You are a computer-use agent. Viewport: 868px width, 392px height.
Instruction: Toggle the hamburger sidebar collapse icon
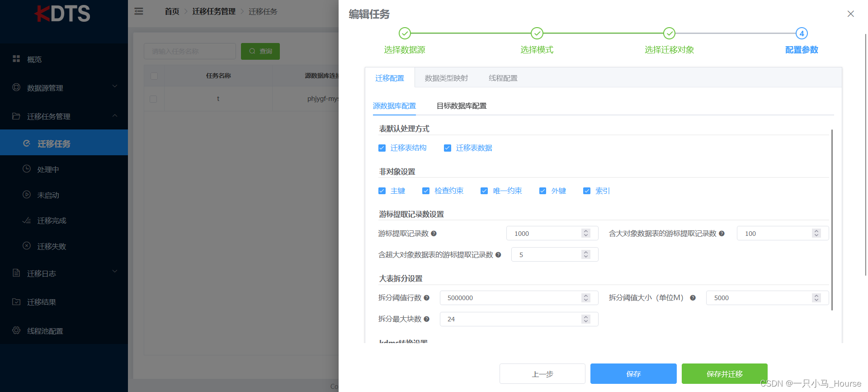139,11
